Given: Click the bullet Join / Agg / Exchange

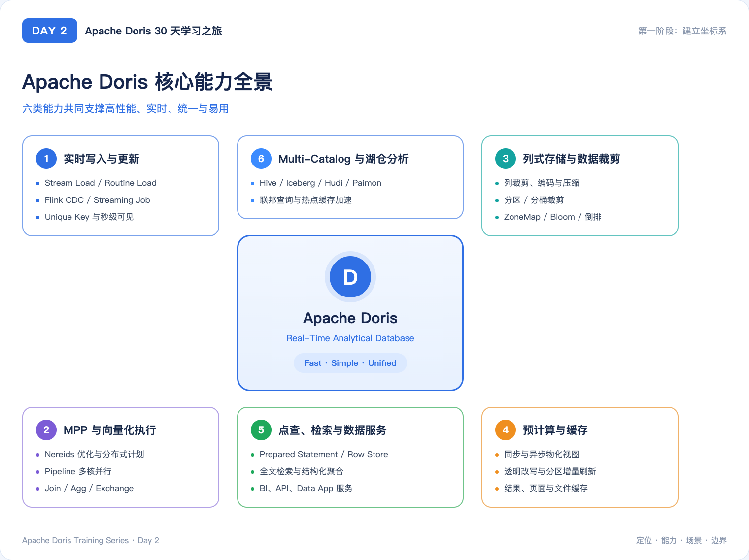Looking at the screenshot, I should click(89, 488).
